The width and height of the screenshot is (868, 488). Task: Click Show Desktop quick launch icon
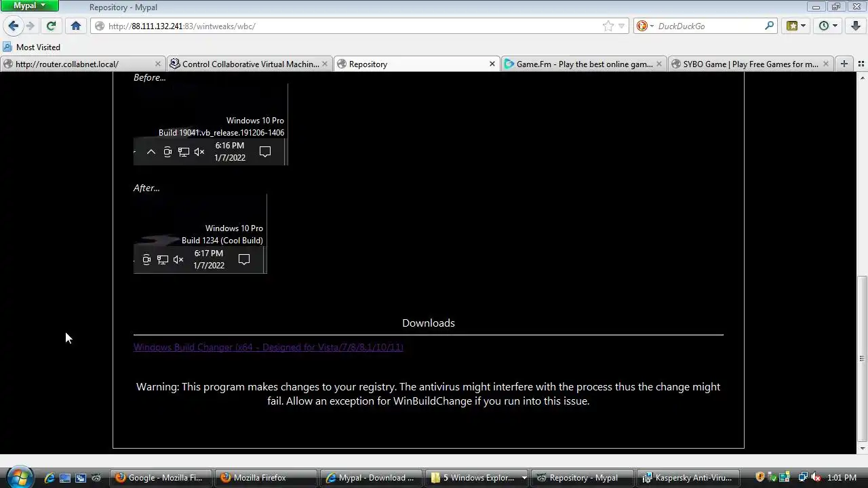pos(65,478)
